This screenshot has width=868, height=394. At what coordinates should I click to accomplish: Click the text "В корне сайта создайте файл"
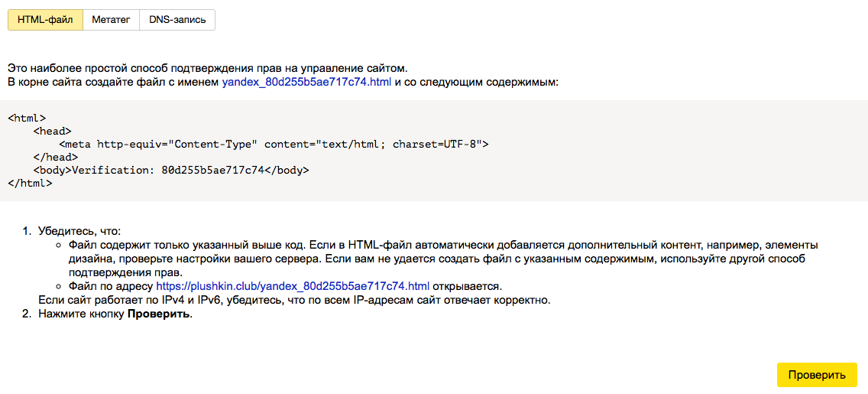tap(114, 83)
